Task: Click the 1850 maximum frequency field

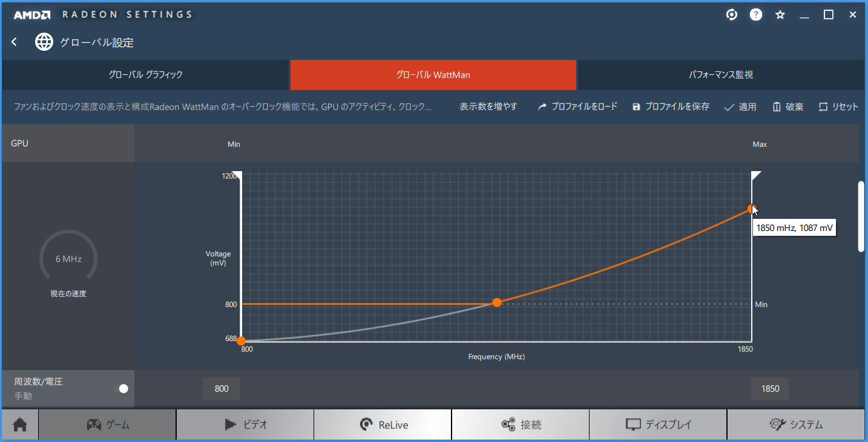Action: (770, 389)
